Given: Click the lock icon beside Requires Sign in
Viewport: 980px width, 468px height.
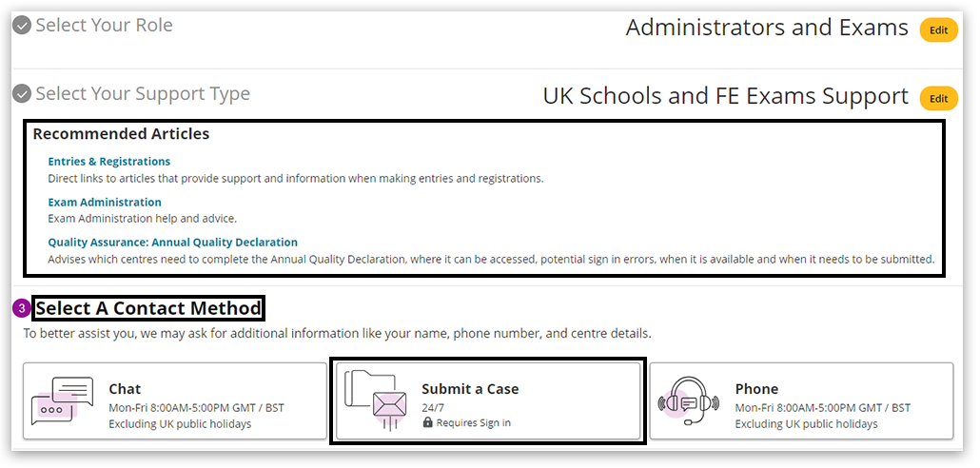Looking at the screenshot, I should 428,422.
